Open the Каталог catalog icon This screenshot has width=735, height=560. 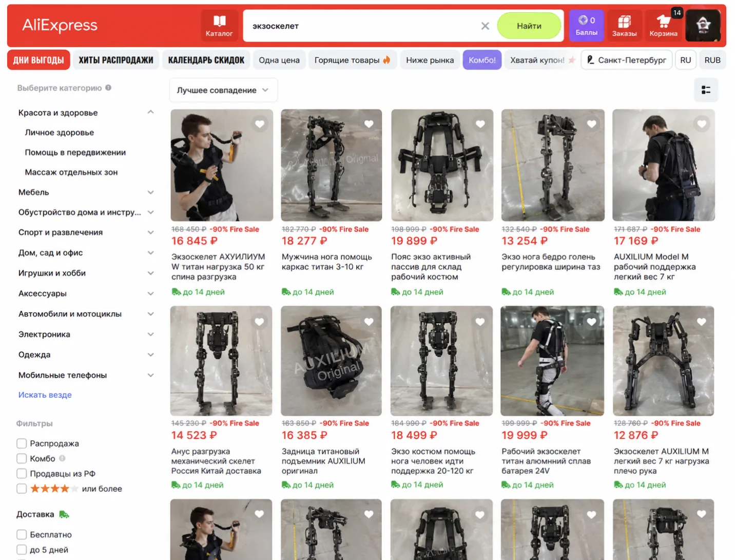click(x=219, y=26)
